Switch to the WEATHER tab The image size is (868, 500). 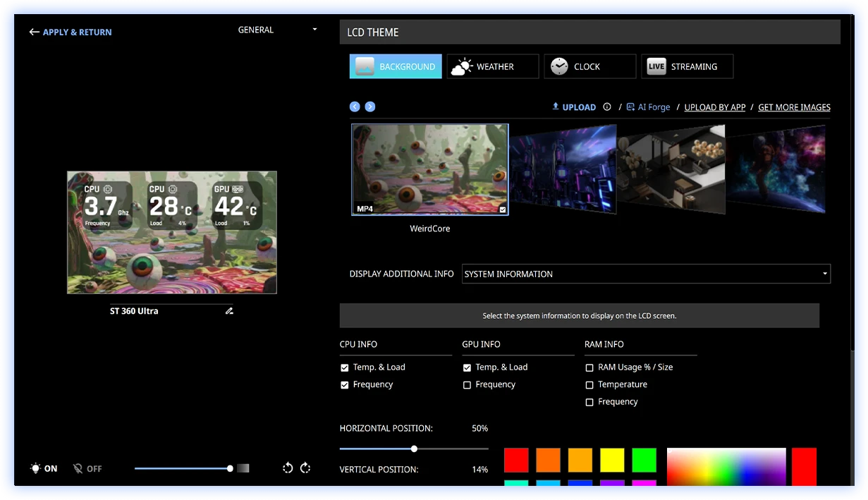493,66
